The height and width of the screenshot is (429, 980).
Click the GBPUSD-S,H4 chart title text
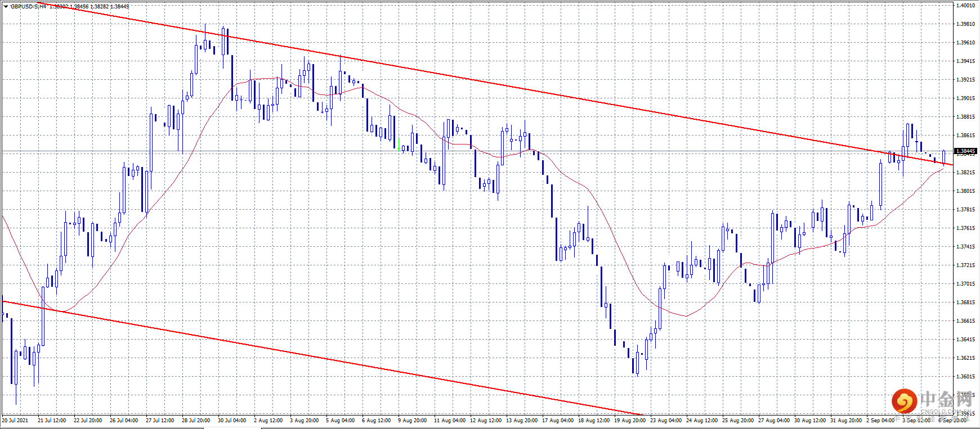coord(29,7)
